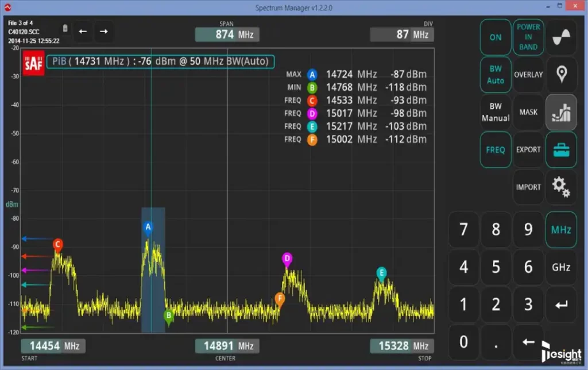The image size is (588, 370).
Task: Click the SAF logo icon
Action: pos(33,63)
